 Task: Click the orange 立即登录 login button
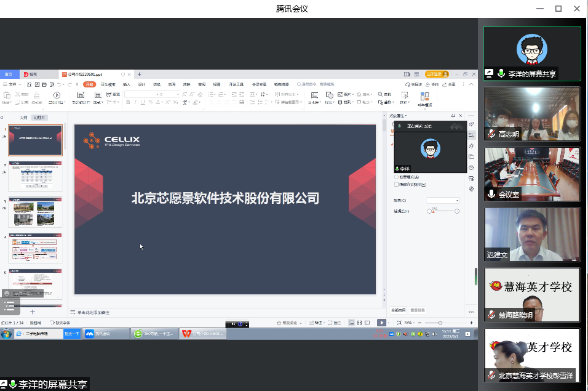(437, 75)
